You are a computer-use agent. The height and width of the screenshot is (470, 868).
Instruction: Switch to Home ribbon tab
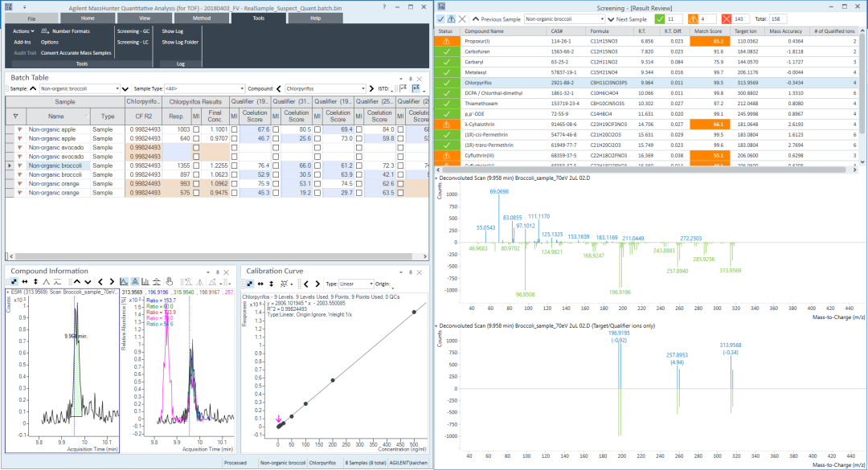click(x=88, y=18)
